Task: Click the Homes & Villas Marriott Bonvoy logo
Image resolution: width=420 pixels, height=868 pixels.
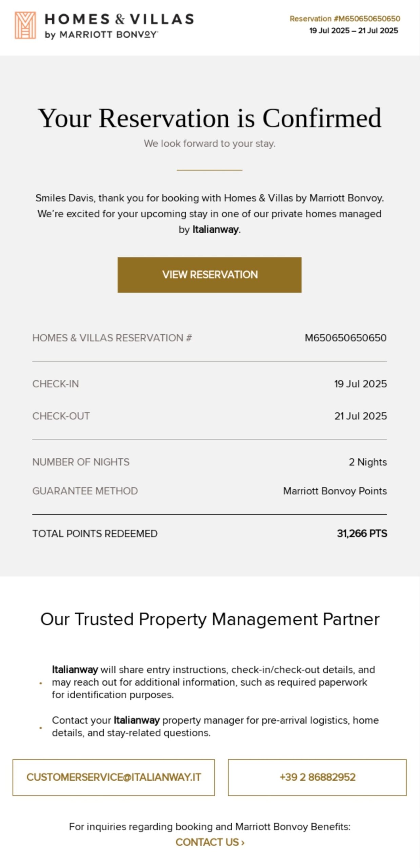Action: (x=104, y=25)
